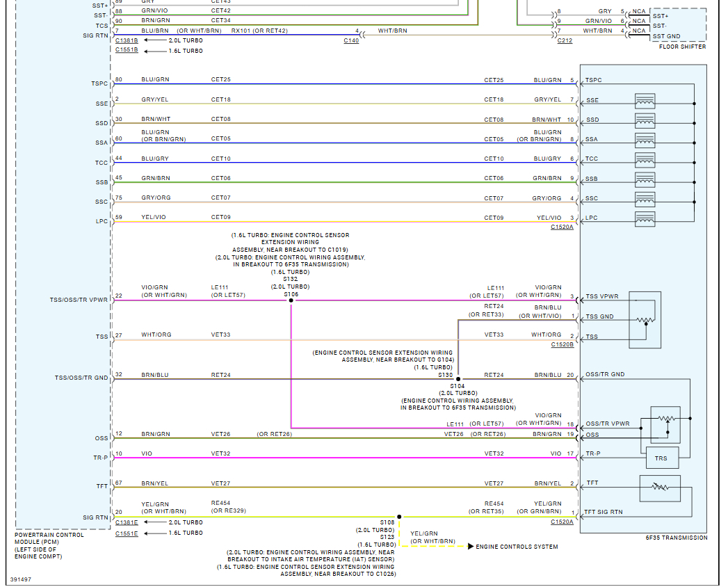
Task: Click the S104 splice dot on the RET24 wire
Action: pos(458,379)
